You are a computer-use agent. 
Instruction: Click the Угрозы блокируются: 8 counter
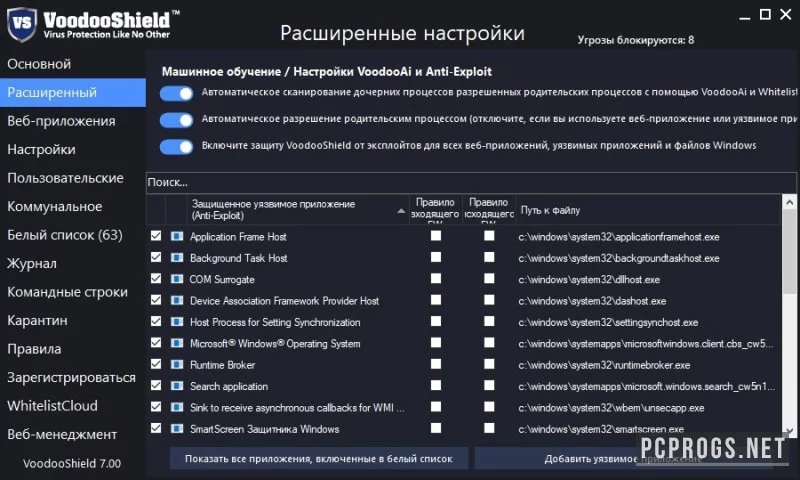pyautogui.click(x=636, y=40)
